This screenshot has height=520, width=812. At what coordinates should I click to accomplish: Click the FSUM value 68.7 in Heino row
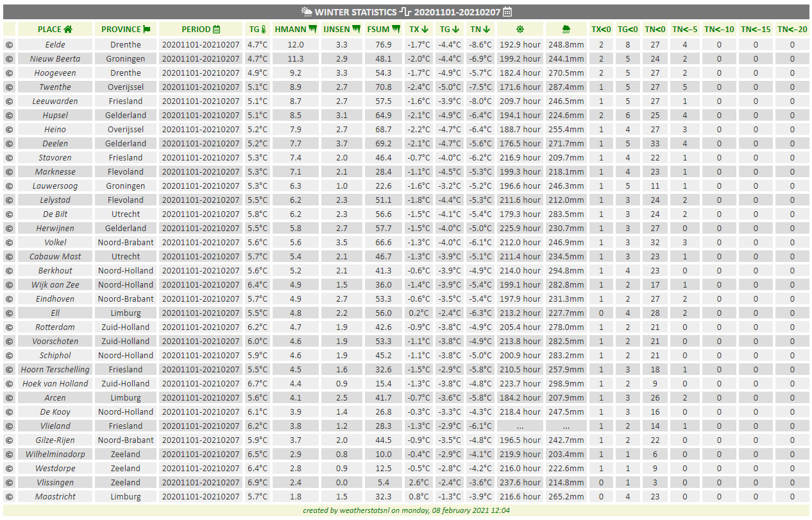point(384,130)
